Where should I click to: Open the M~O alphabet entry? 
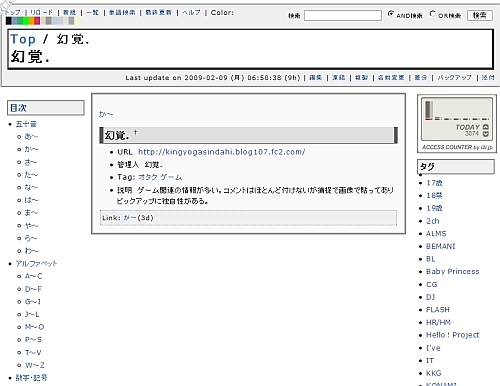click(34, 327)
